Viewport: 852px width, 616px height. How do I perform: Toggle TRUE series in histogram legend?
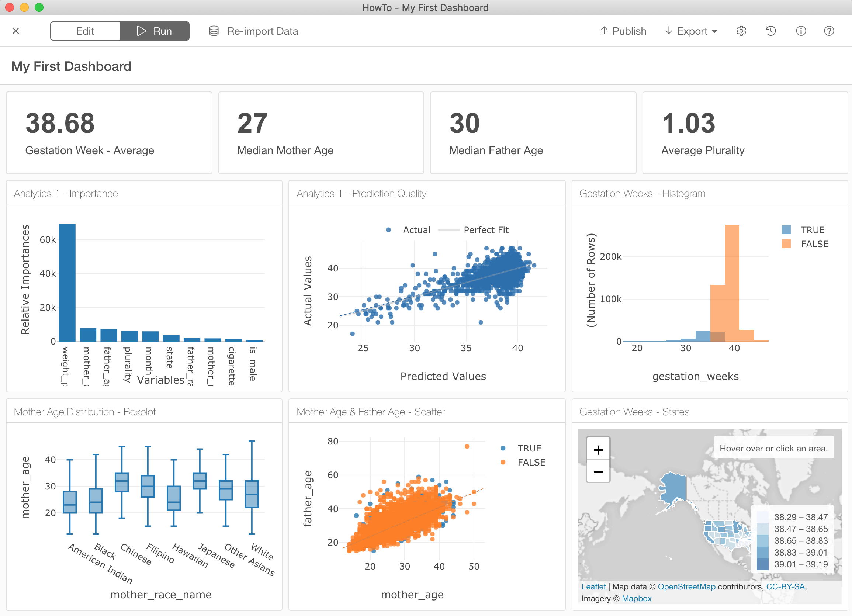pos(804,230)
